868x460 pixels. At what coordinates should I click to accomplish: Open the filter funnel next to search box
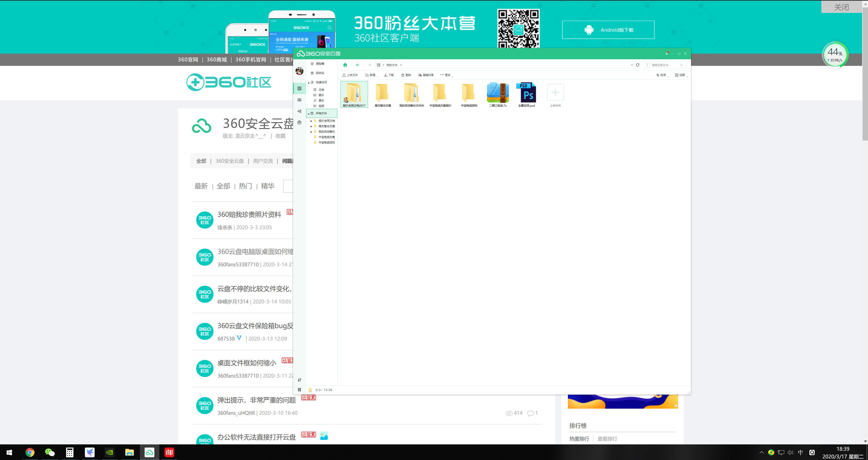pos(647,65)
